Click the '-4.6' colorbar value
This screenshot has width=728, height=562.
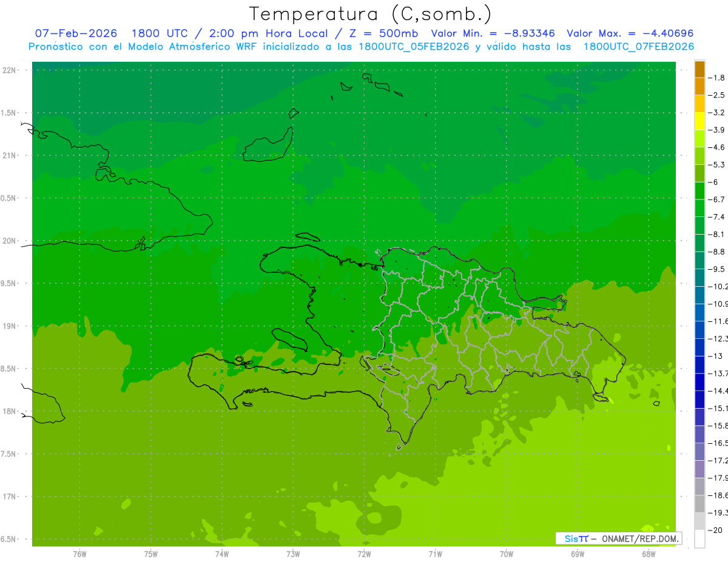pos(717,147)
